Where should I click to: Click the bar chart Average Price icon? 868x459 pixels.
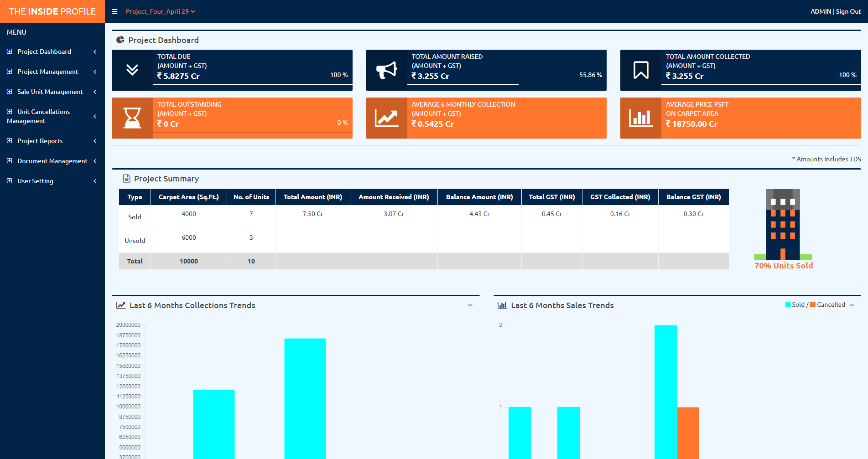click(x=640, y=118)
